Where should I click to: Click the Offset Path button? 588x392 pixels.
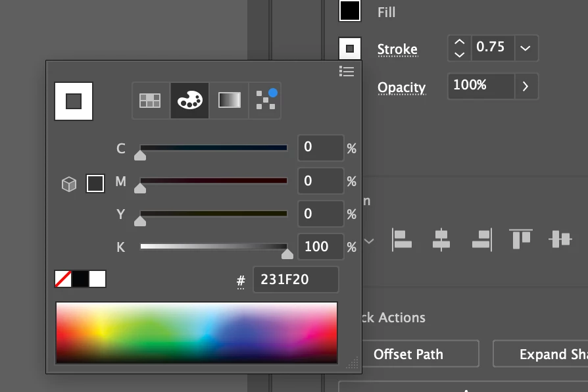click(x=408, y=355)
